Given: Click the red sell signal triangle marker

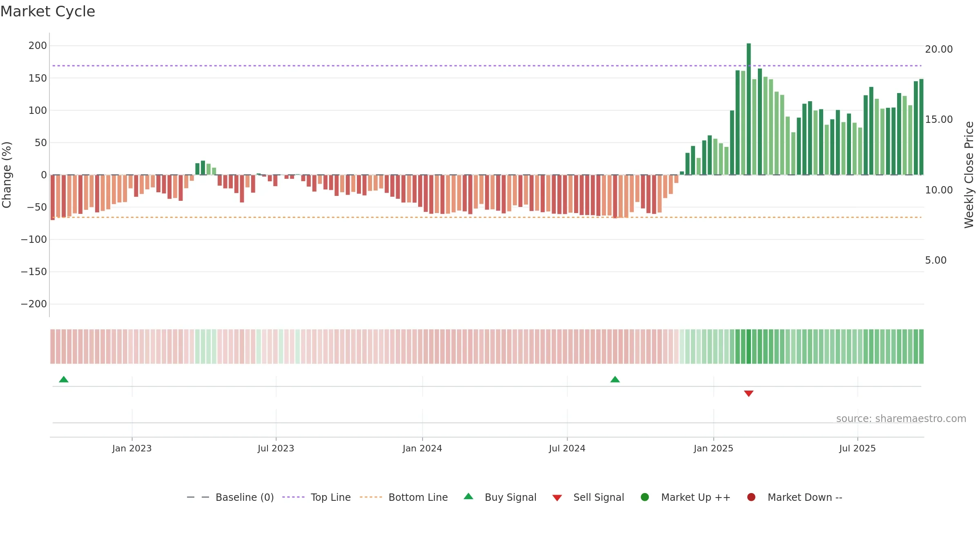Looking at the screenshot, I should tap(748, 393).
